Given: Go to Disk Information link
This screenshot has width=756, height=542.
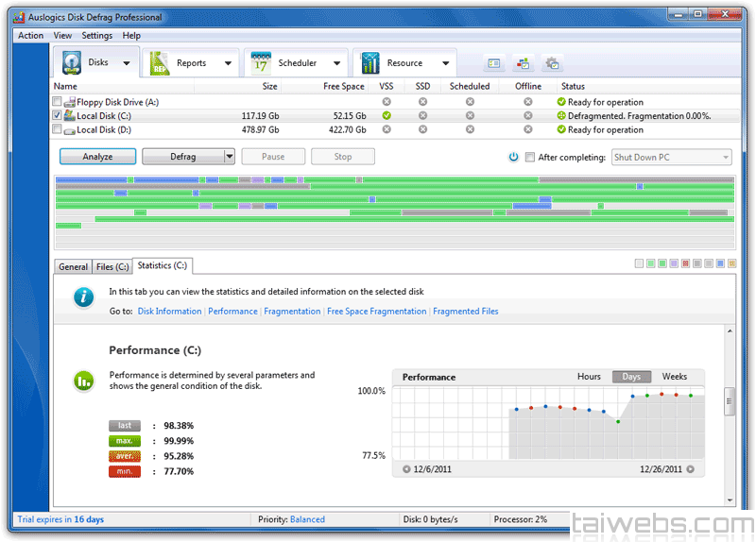Looking at the screenshot, I should point(170,312).
